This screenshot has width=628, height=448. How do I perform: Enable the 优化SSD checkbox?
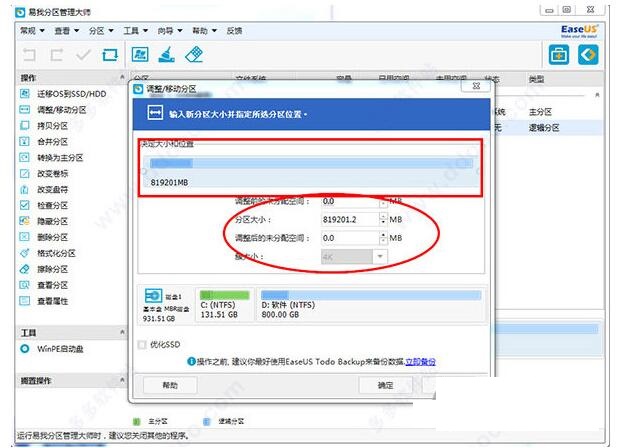(x=142, y=344)
